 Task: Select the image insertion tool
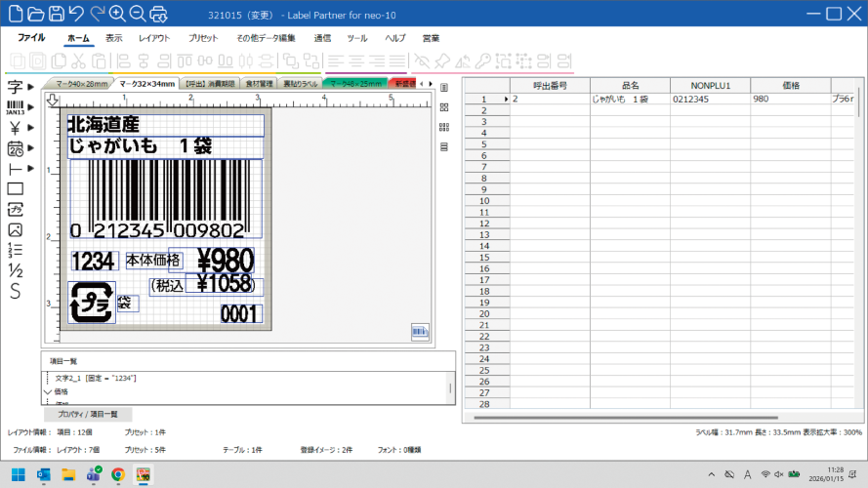pyautogui.click(x=15, y=229)
